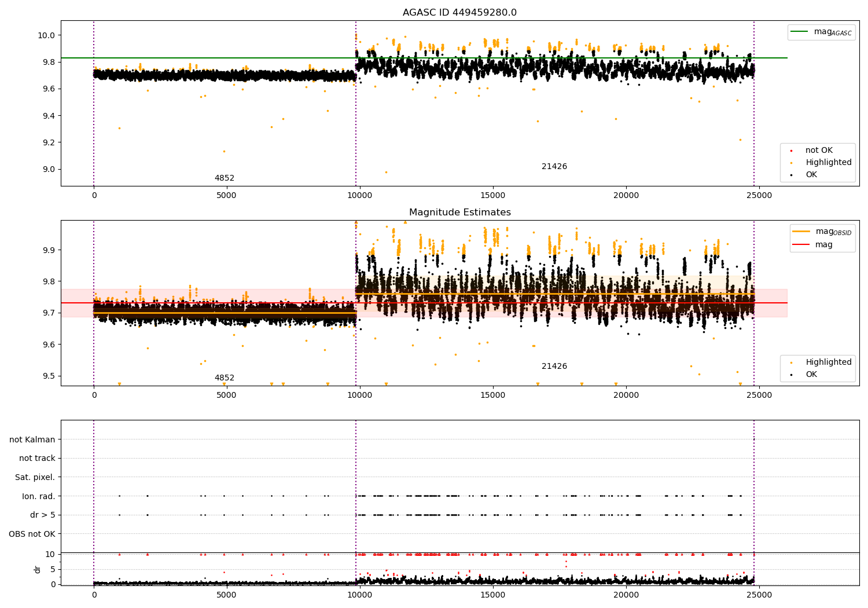Screen dimensions: 868x608
Task: Select 'OK' in the AGASC ID plot legend
Action: pos(803,175)
